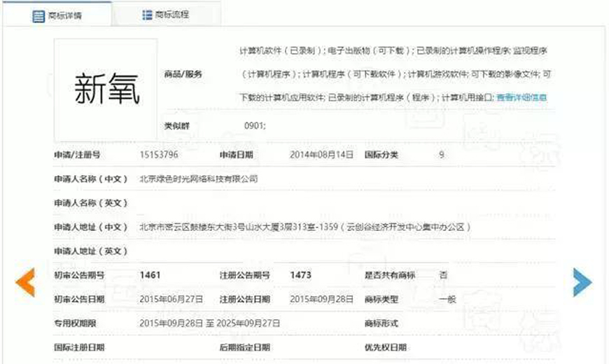Viewport: 609px width, 364px height.
Task: Click the applicant address text
Action: coord(304,227)
